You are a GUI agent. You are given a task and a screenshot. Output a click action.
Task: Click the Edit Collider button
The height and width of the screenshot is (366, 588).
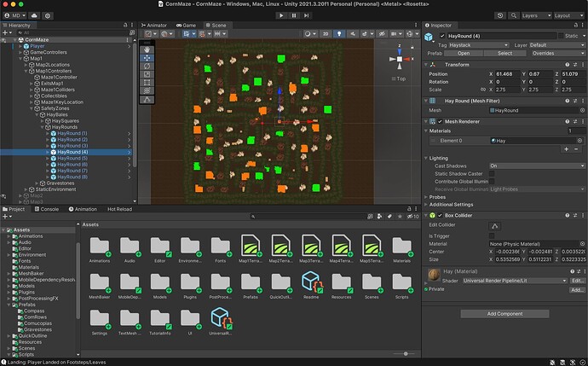[x=494, y=226]
